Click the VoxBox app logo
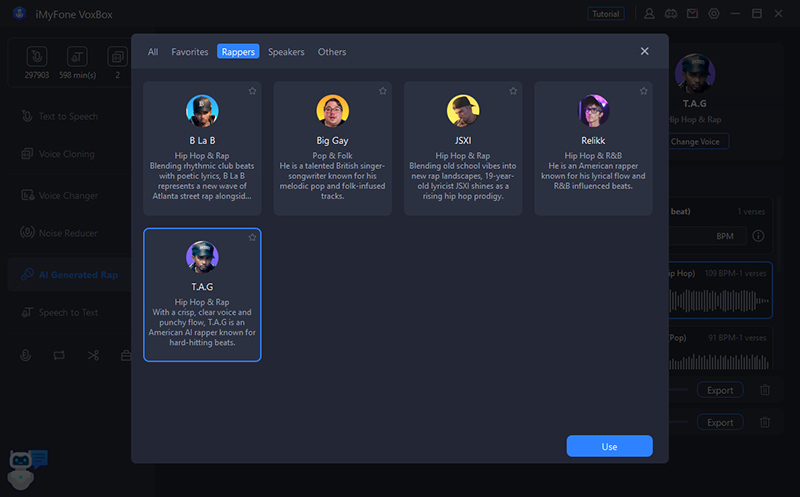 (x=19, y=14)
